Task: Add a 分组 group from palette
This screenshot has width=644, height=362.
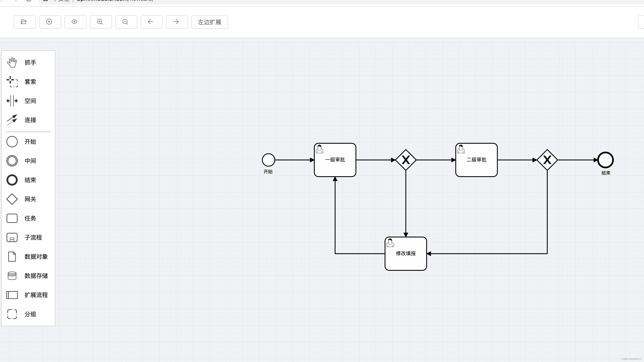Action: (12, 314)
